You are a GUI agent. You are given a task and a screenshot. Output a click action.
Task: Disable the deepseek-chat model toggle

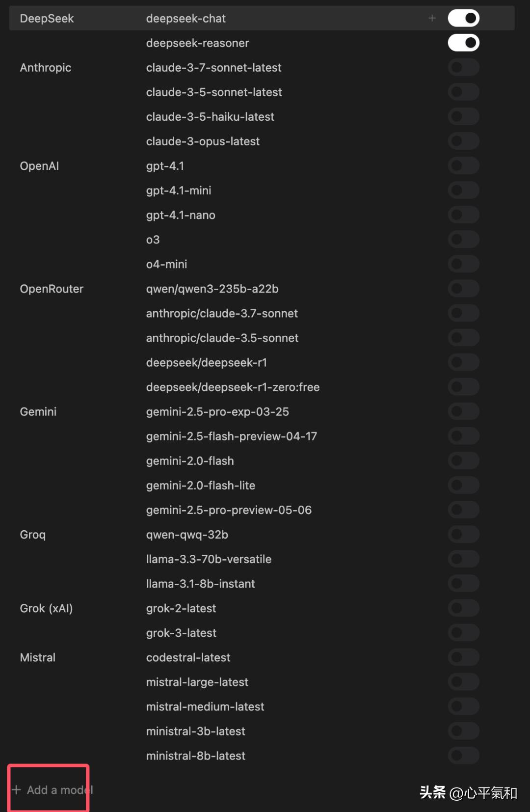click(x=463, y=18)
